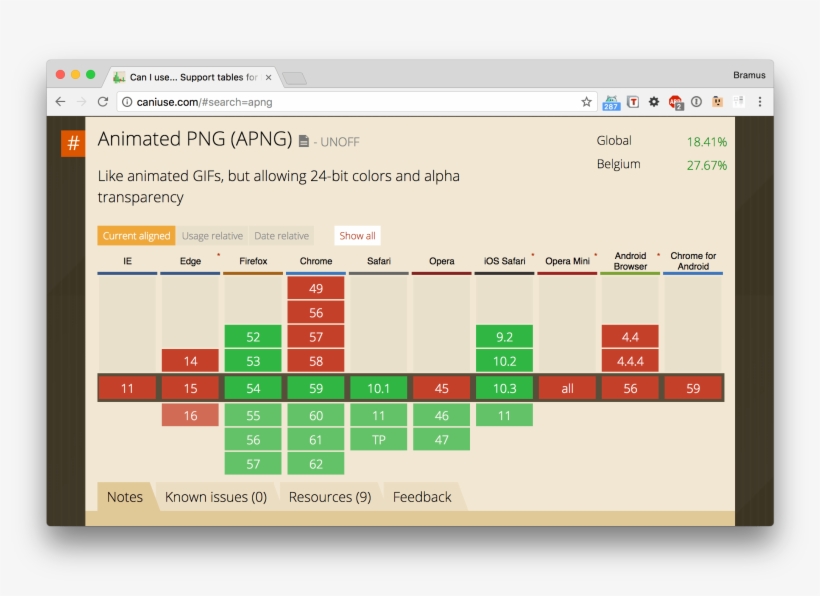The image size is (820, 596).
Task: Open the Known issues (0) tab
Action: (x=215, y=497)
